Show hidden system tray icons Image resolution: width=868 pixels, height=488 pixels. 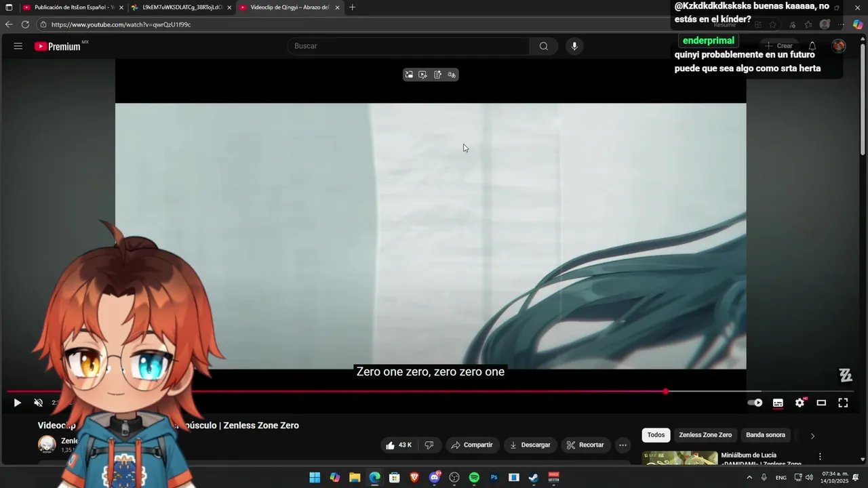[749, 478]
